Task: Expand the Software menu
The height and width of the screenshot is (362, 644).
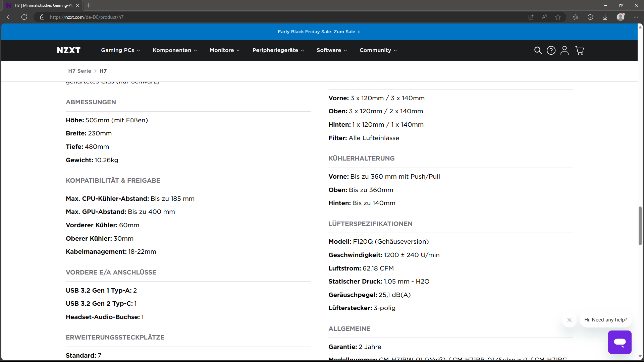Action: point(332,50)
